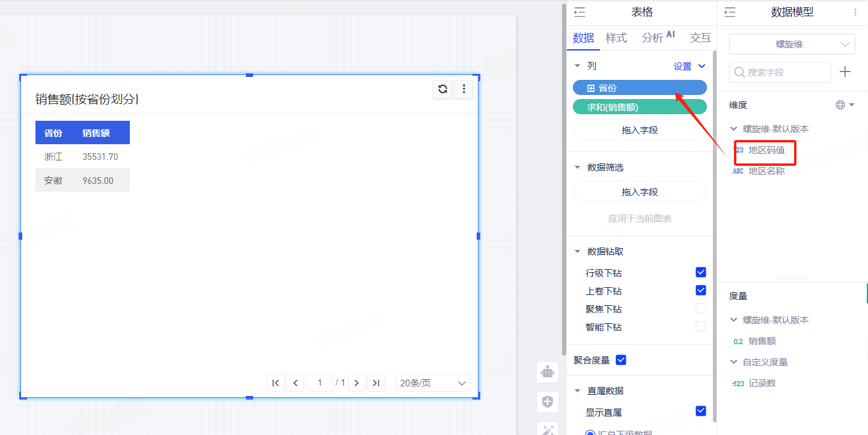The height and width of the screenshot is (435, 868).
Task: Collapse the 数据模型 panel using its header icon
Action: pyautogui.click(x=730, y=13)
